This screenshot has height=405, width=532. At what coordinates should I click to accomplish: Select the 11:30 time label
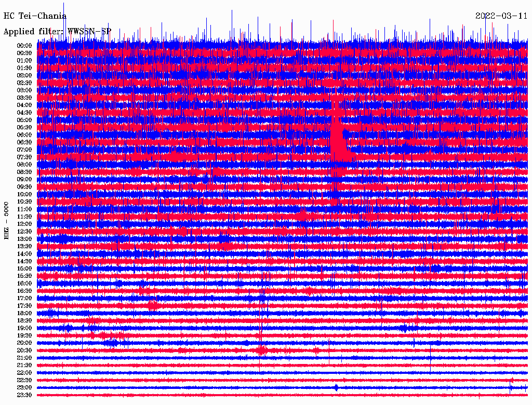click(x=24, y=217)
